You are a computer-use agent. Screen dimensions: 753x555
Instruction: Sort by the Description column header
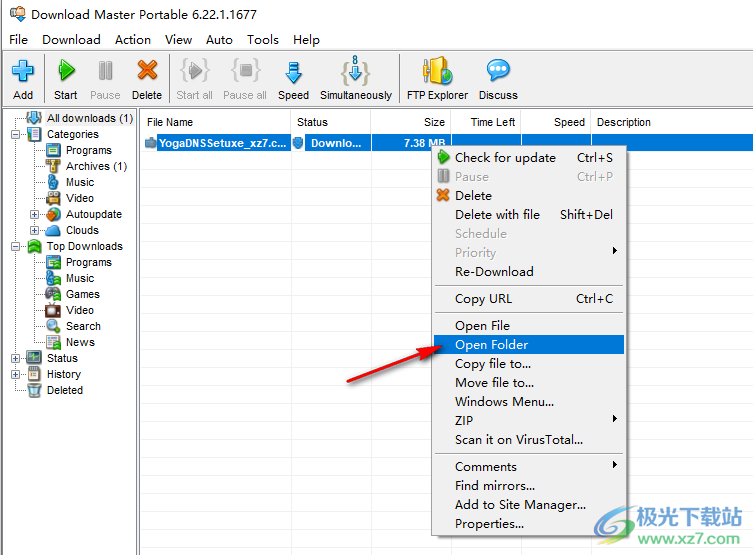(672, 122)
